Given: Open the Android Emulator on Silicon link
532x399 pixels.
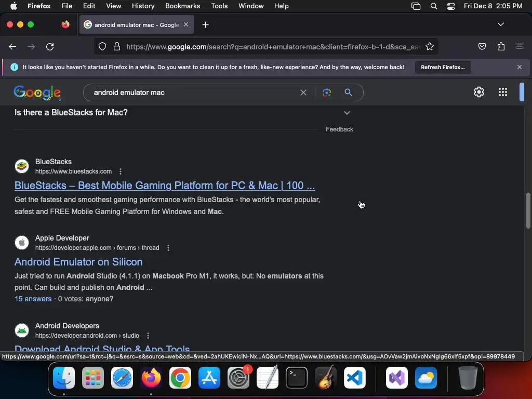Looking at the screenshot, I should 78,262.
